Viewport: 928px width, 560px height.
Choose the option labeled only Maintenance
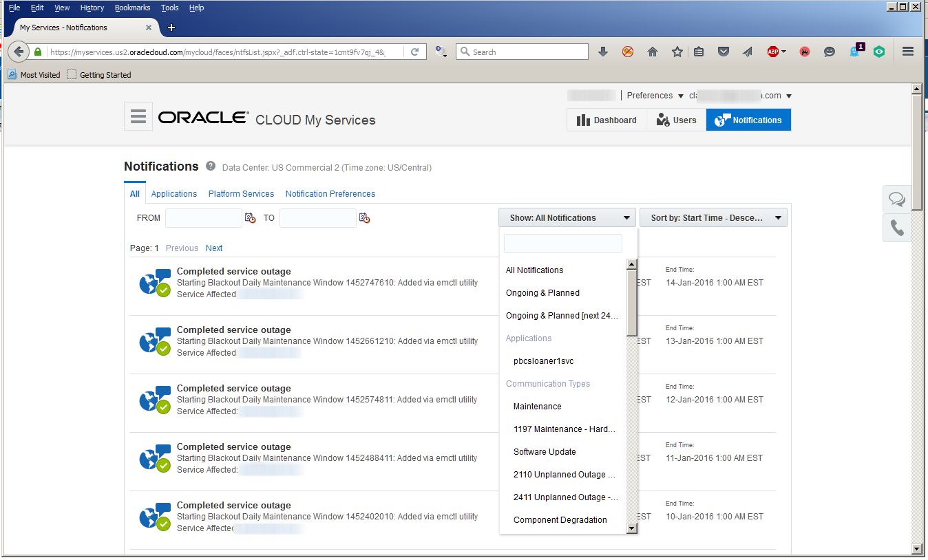(537, 407)
